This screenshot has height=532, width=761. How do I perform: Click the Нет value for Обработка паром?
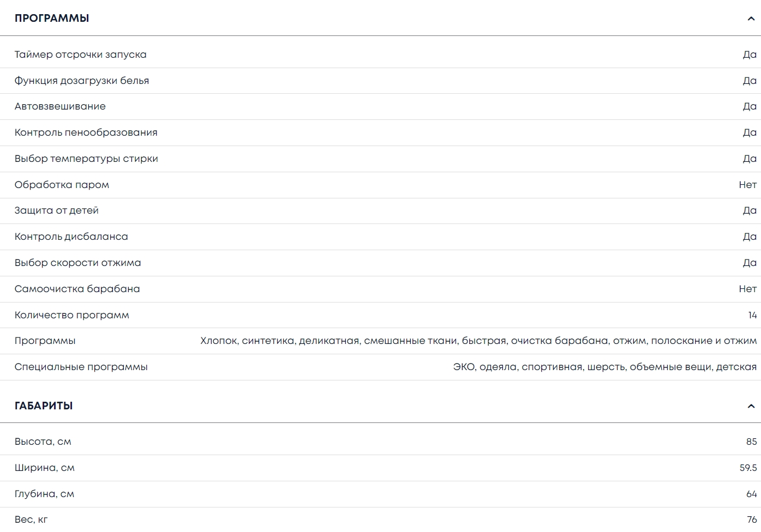747,185
